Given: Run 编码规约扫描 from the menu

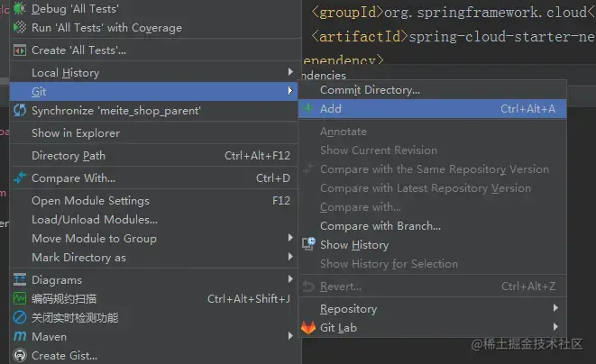Looking at the screenshot, I should coord(155,298).
